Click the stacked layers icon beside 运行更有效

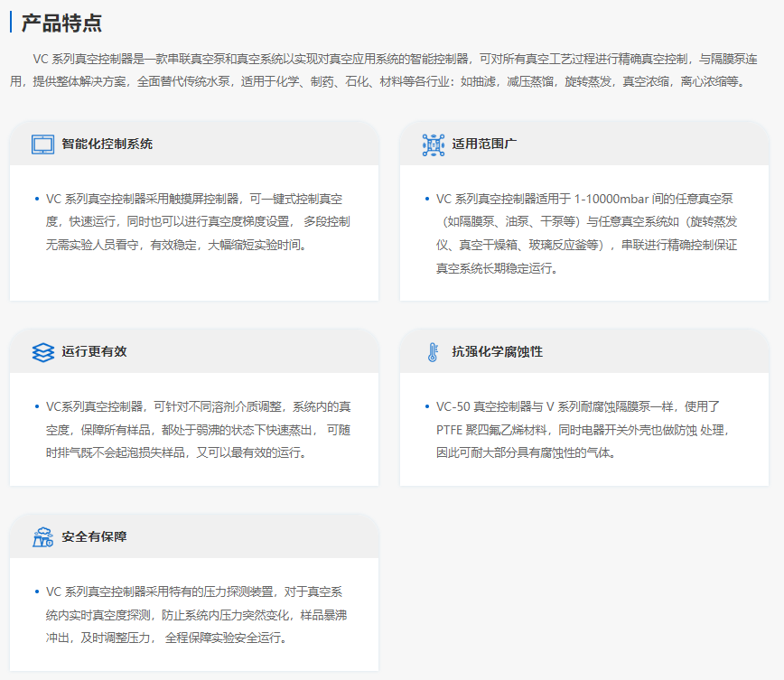click(42, 352)
